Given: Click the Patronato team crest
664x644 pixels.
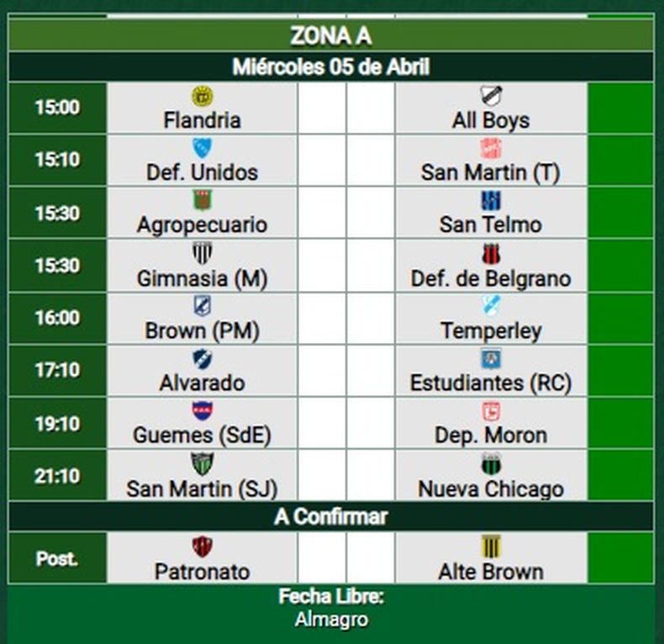Looking at the screenshot, I should click(202, 546).
